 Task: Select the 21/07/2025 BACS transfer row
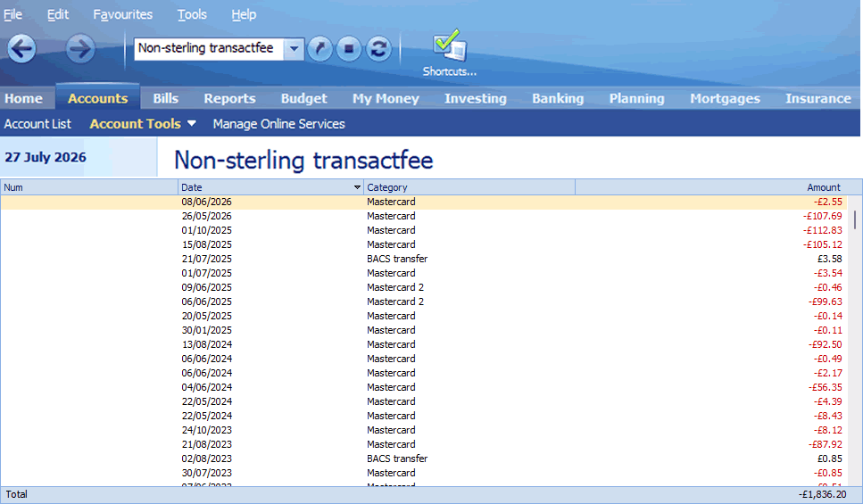423,260
